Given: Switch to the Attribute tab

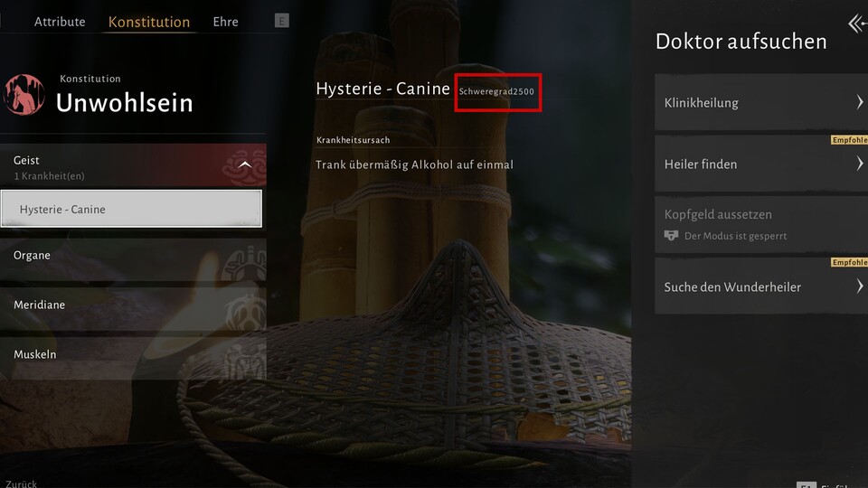Looking at the screenshot, I should point(60,22).
